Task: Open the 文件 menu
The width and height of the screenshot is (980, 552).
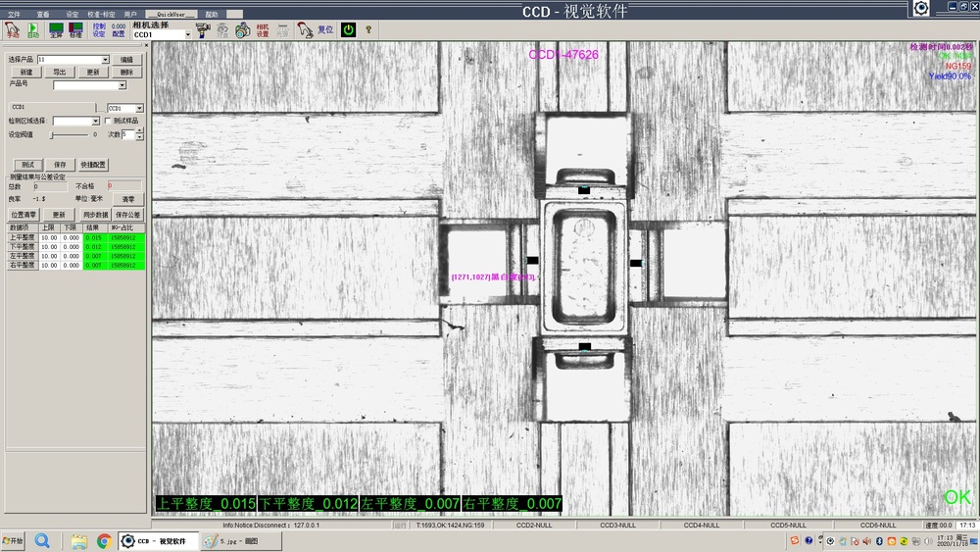Action: [14, 15]
